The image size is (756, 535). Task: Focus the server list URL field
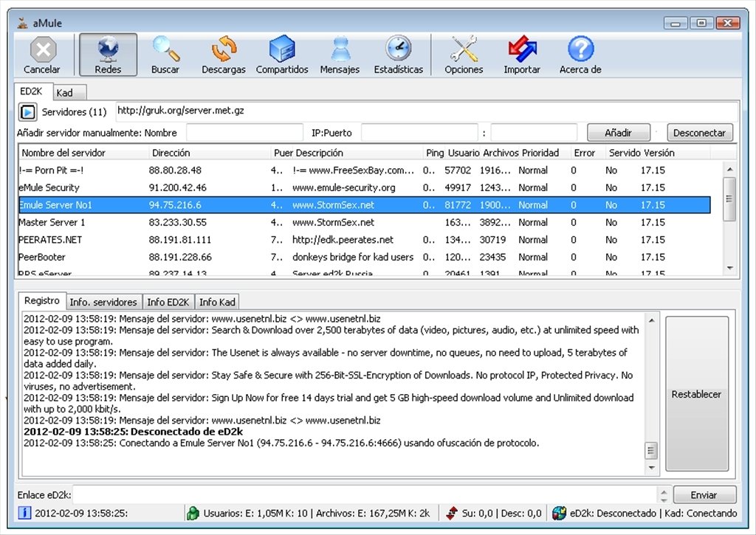click(427, 111)
